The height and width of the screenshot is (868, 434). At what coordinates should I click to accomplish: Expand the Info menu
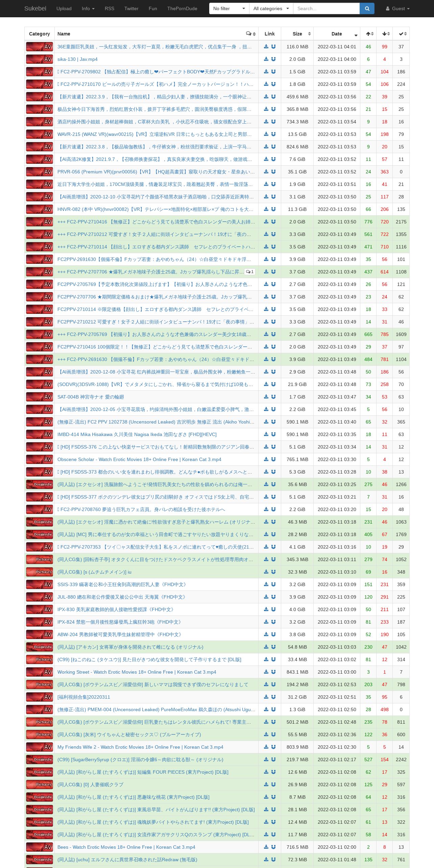tap(88, 8)
